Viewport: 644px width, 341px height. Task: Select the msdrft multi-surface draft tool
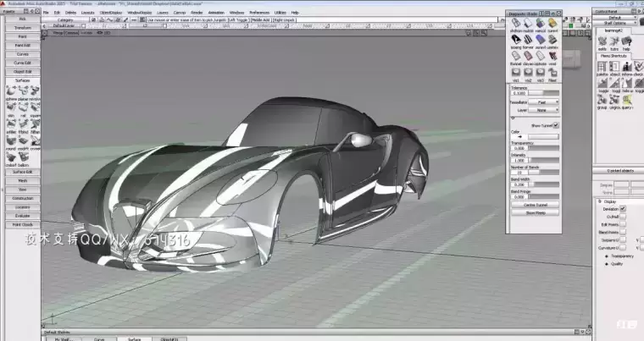click(x=23, y=140)
